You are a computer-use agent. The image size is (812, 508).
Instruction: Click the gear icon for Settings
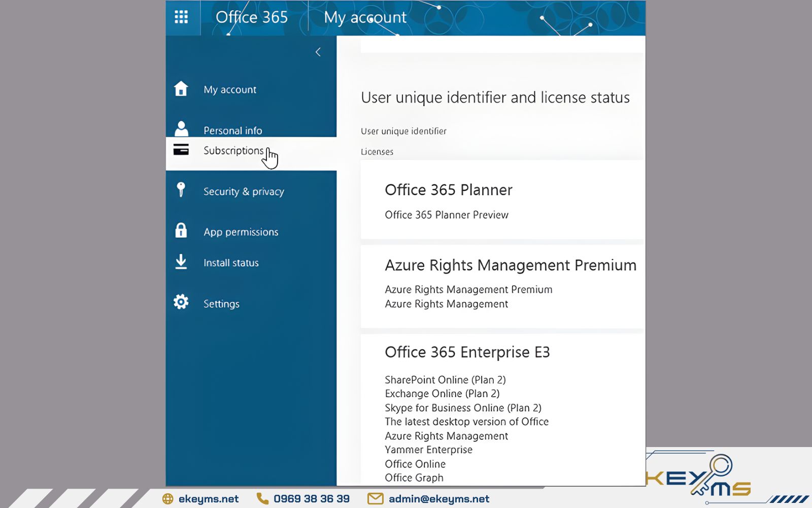181,302
